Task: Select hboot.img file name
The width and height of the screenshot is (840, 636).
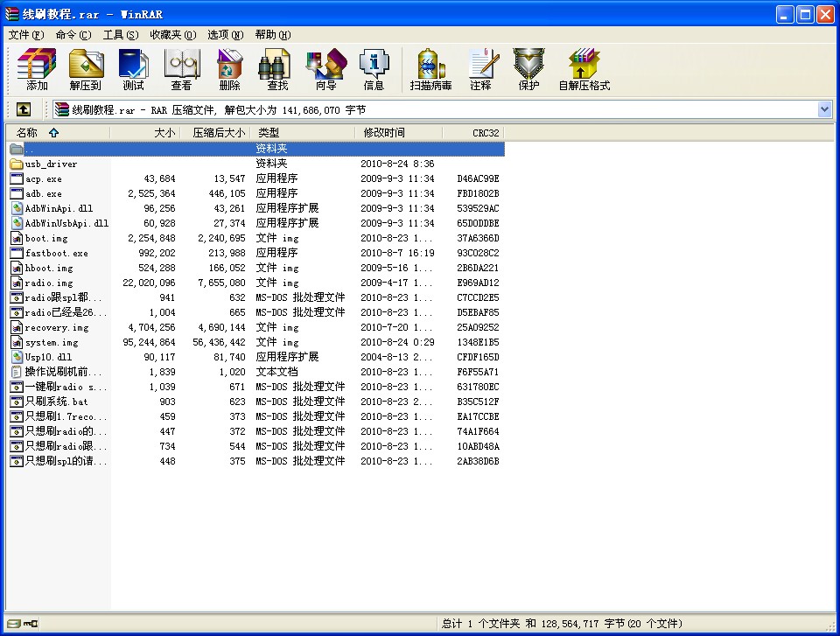Action: pos(49,268)
